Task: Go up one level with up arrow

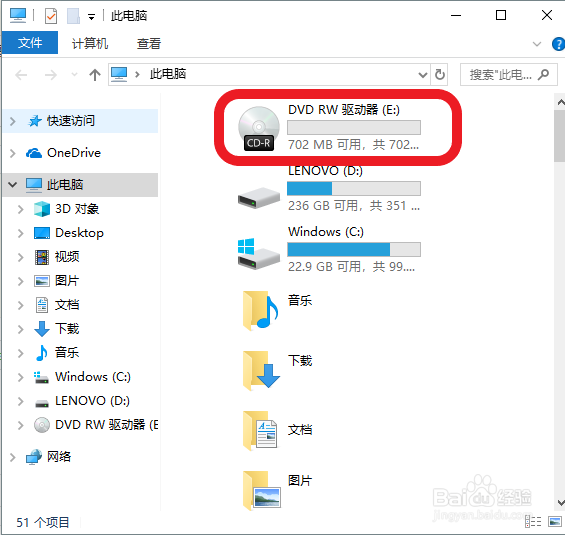Action: pyautogui.click(x=95, y=75)
